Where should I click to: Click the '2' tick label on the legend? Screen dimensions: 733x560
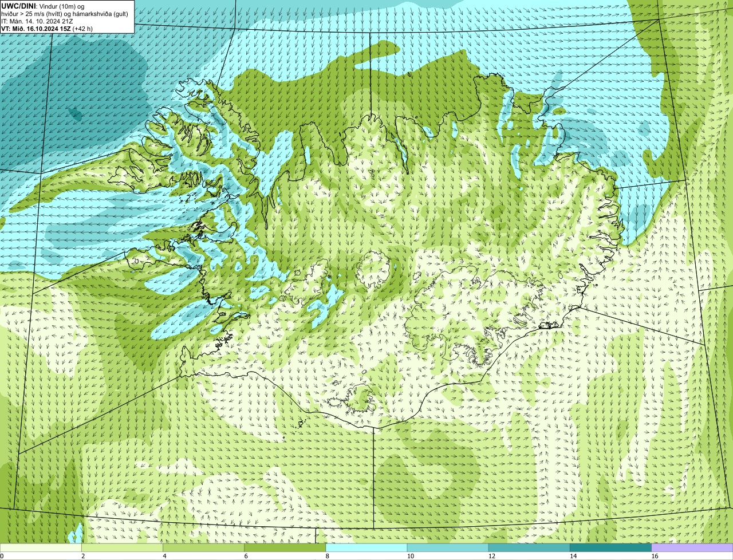pyautogui.click(x=83, y=556)
